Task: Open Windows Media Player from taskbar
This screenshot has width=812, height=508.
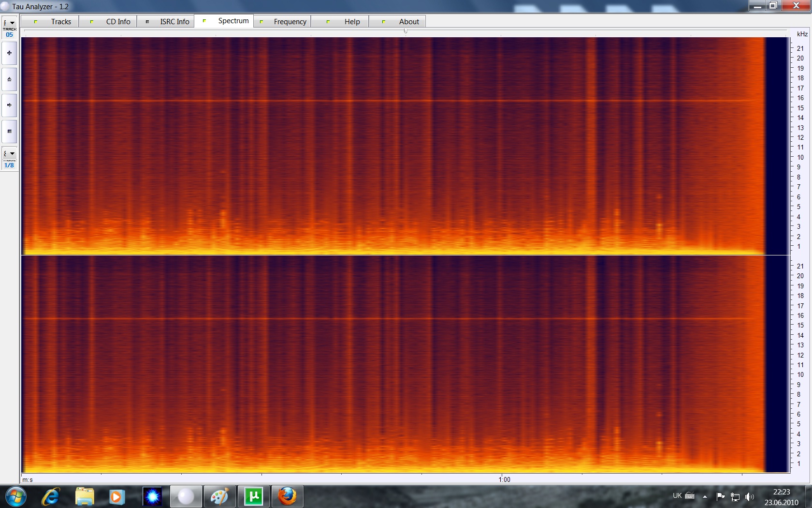Action: pyautogui.click(x=116, y=496)
